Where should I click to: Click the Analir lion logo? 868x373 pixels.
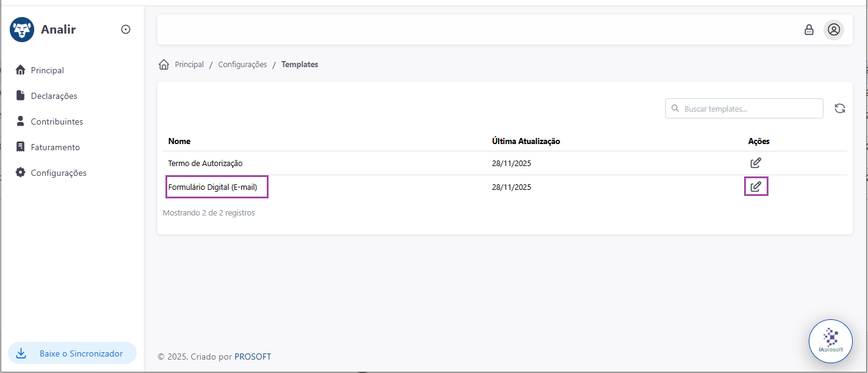click(22, 29)
